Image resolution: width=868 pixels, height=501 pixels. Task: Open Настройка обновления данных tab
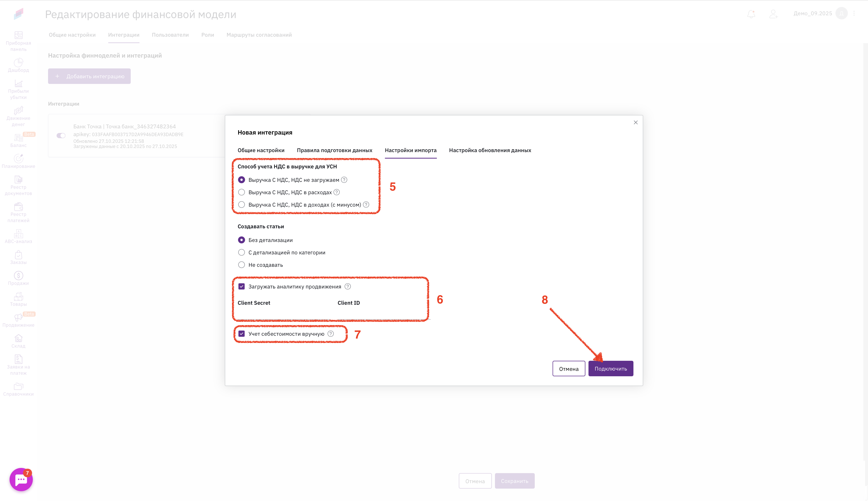click(490, 150)
